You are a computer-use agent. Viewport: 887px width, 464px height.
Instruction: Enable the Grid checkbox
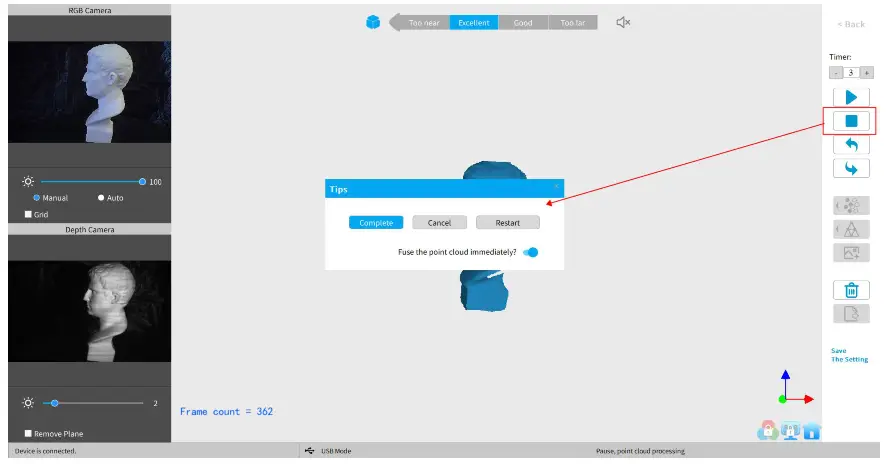point(28,214)
